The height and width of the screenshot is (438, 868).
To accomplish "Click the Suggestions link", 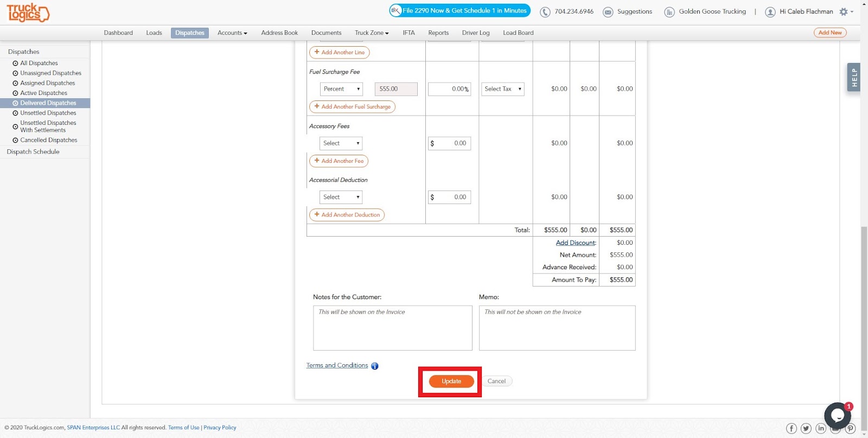I will pyautogui.click(x=635, y=12).
